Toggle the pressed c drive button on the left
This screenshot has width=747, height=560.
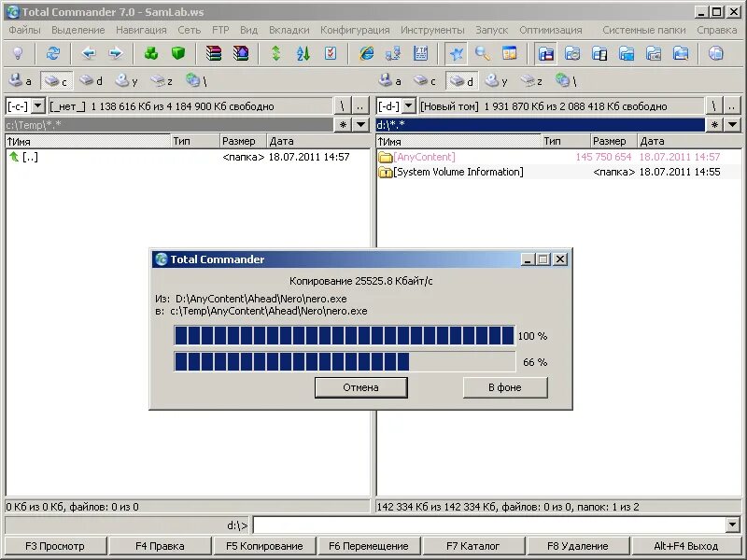coord(56,81)
